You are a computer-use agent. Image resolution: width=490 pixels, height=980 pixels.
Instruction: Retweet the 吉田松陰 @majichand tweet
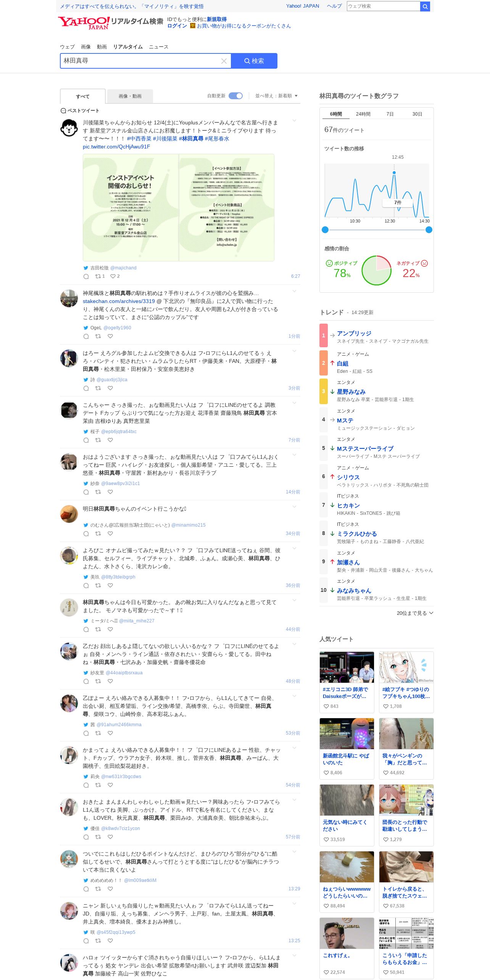[98, 276]
